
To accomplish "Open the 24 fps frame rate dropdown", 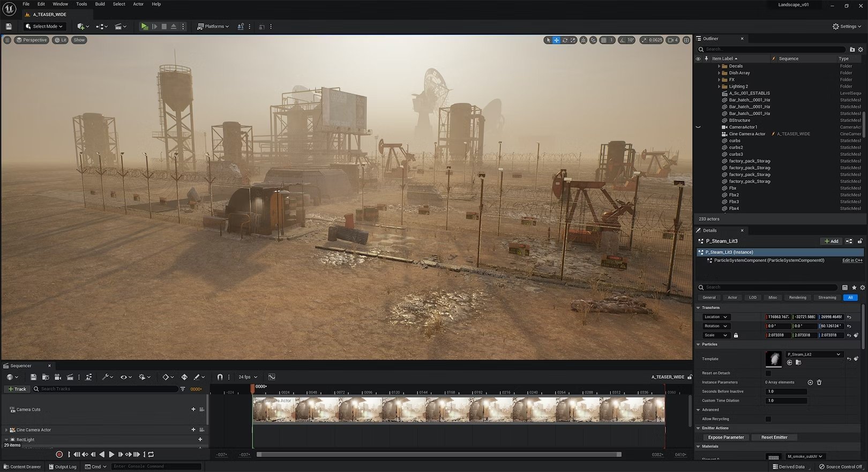I will (248, 377).
